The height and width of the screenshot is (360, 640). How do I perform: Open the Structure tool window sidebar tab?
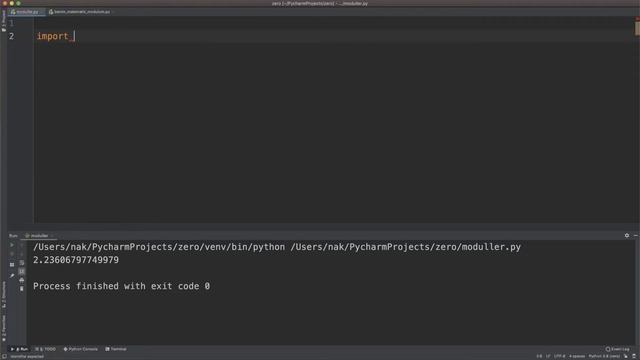4,295
